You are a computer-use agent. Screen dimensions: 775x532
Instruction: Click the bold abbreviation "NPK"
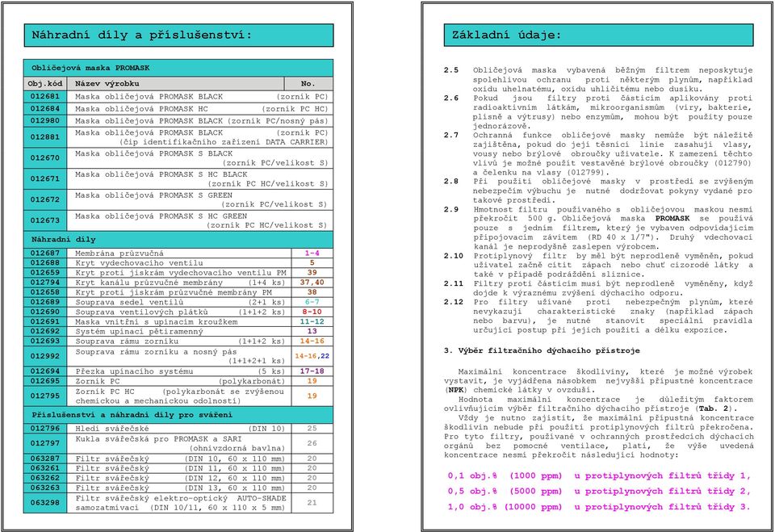tap(456, 390)
